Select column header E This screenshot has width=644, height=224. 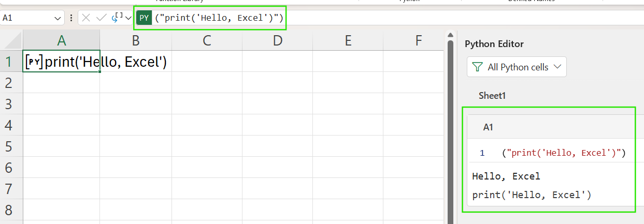tap(348, 40)
